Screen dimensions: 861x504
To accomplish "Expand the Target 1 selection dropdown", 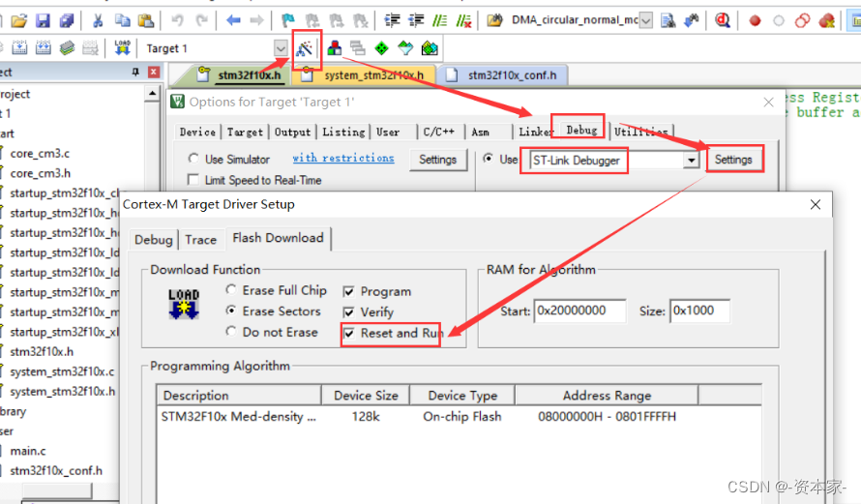I will point(281,48).
